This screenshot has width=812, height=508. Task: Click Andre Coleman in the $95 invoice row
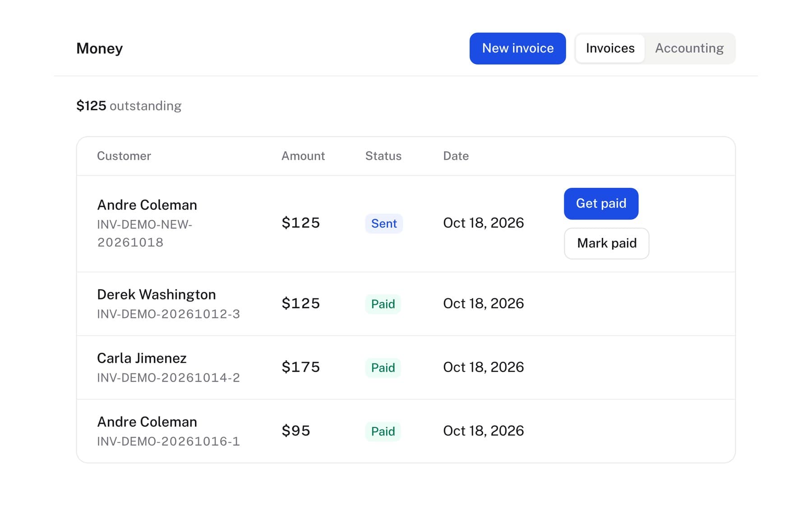[147, 422]
